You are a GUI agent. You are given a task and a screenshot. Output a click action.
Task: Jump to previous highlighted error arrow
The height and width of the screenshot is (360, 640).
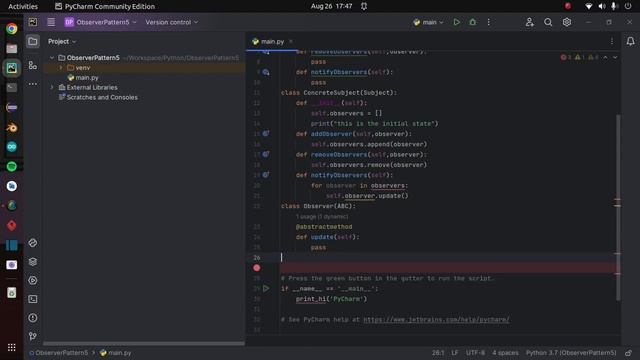pos(605,58)
